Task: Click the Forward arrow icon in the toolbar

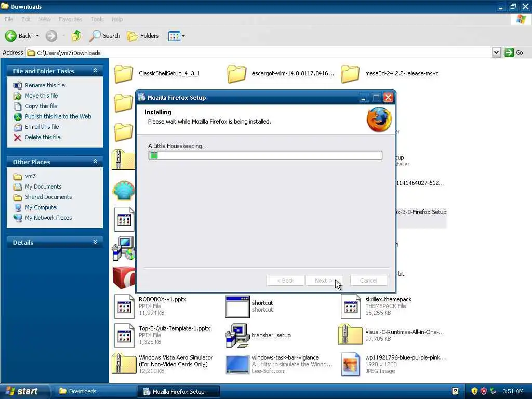Action: pyautogui.click(x=51, y=36)
